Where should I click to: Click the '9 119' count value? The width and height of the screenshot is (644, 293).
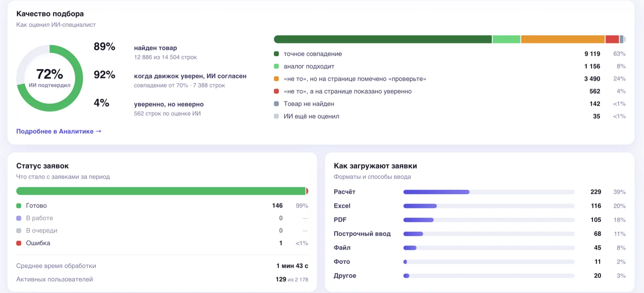(592, 54)
